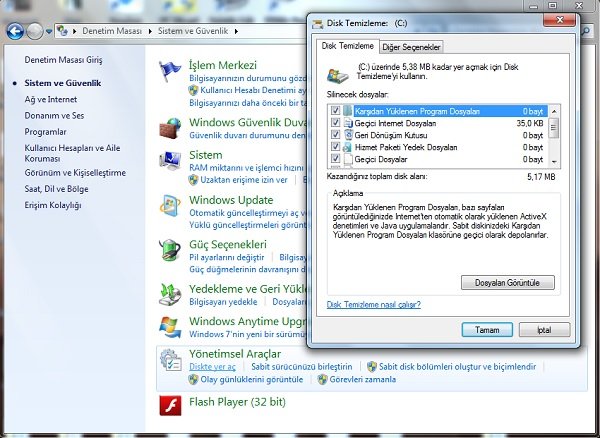Click the Geri Dönüşüm Kutusu recycle bin icon
This screenshot has height=438, width=600.
tap(348, 135)
